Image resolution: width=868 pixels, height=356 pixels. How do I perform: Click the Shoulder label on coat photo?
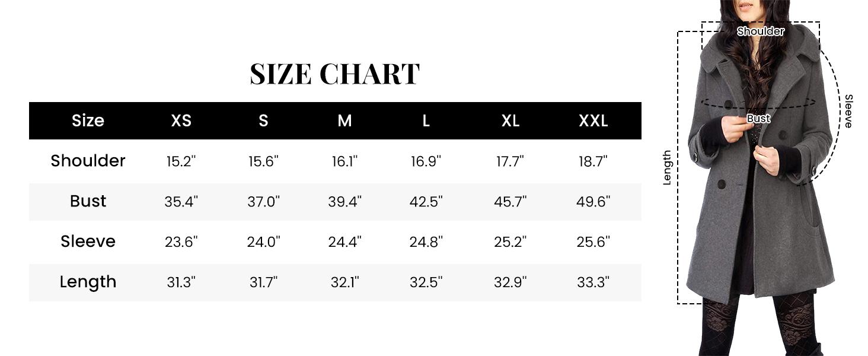click(760, 31)
